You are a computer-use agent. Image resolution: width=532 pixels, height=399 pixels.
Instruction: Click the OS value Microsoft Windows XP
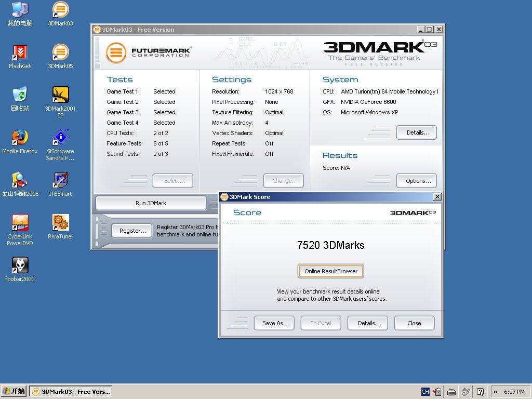point(369,112)
